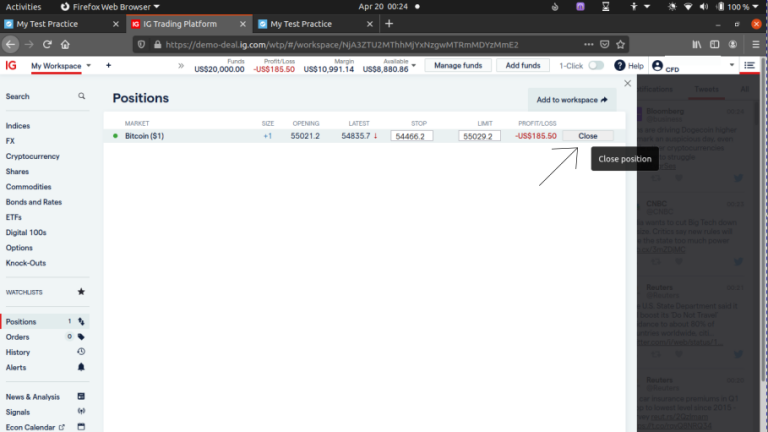Image resolution: width=768 pixels, height=432 pixels.
Task: Close the Bitcoin position
Action: click(x=588, y=136)
